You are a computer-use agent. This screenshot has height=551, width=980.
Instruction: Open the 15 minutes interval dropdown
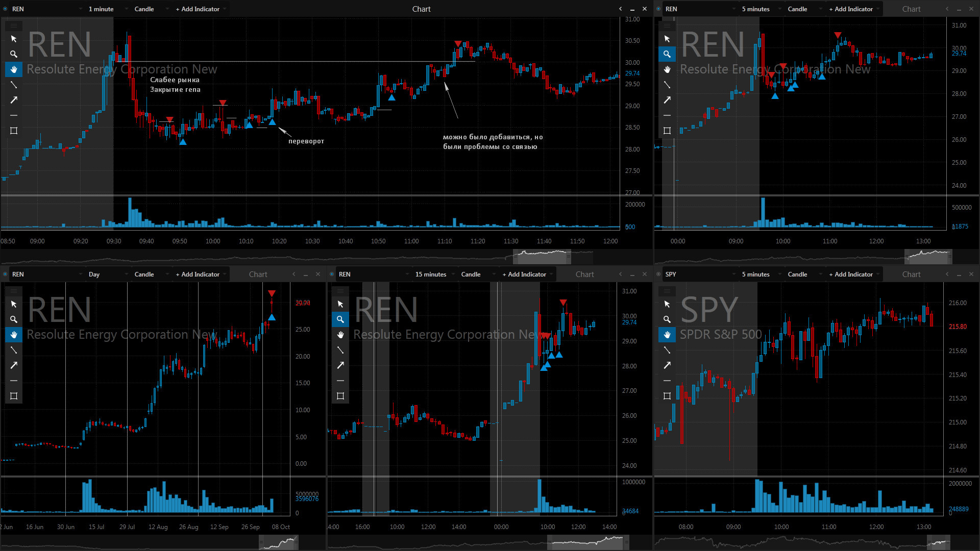click(434, 274)
